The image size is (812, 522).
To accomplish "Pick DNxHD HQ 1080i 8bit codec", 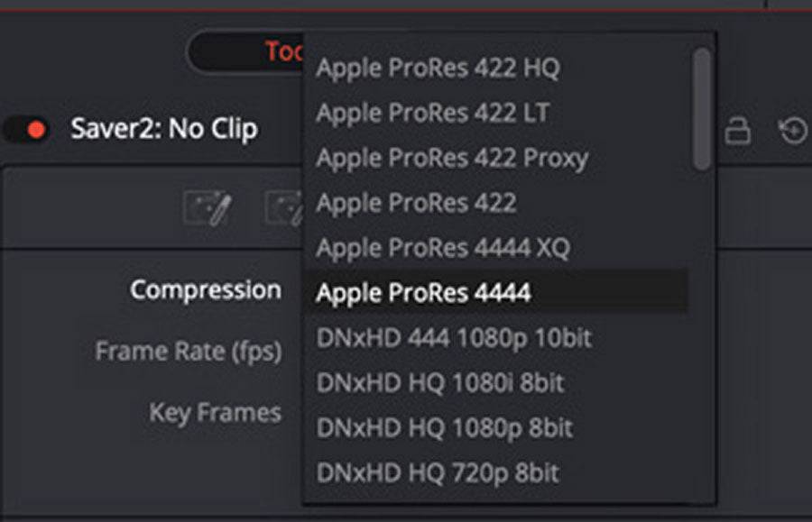I will click(x=440, y=383).
